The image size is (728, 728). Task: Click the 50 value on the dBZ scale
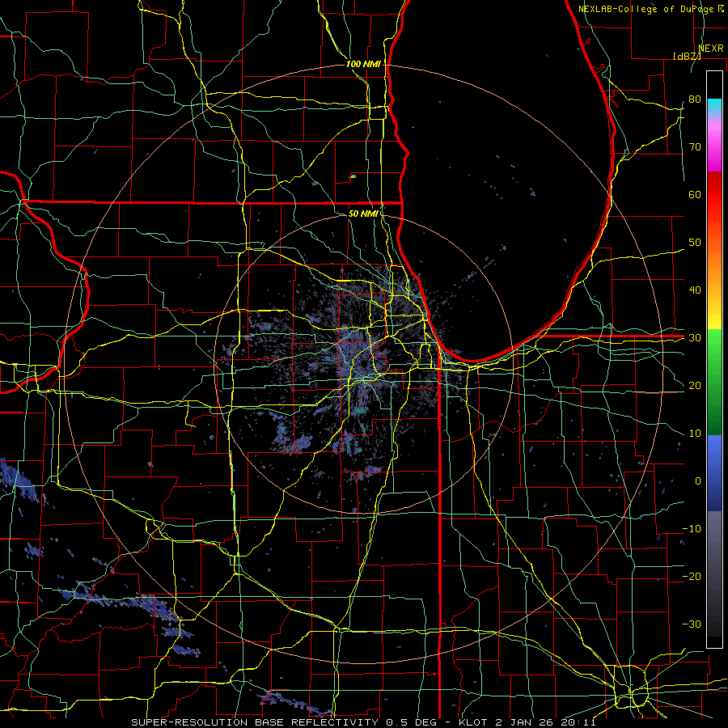pyautogui.click(x=695, y=243)
